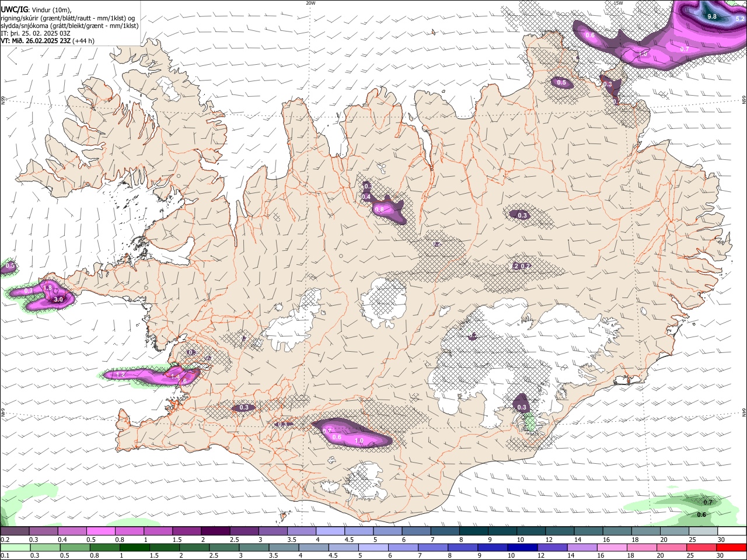
Task: Select the bright red swatch above 30 on the lower scale
Action: (x=731, y=547)
